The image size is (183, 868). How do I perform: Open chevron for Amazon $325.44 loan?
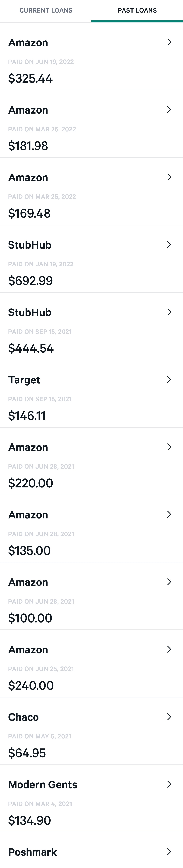coord(169,42)
